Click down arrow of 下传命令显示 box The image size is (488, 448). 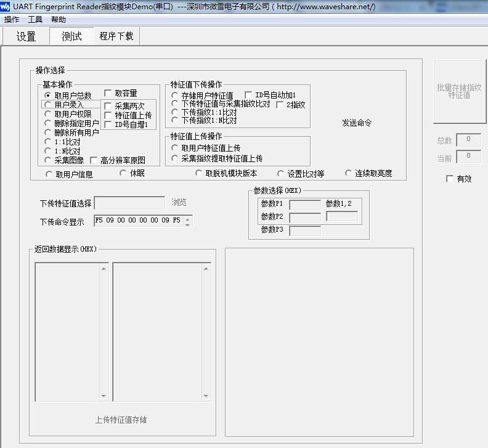[188, 224]
